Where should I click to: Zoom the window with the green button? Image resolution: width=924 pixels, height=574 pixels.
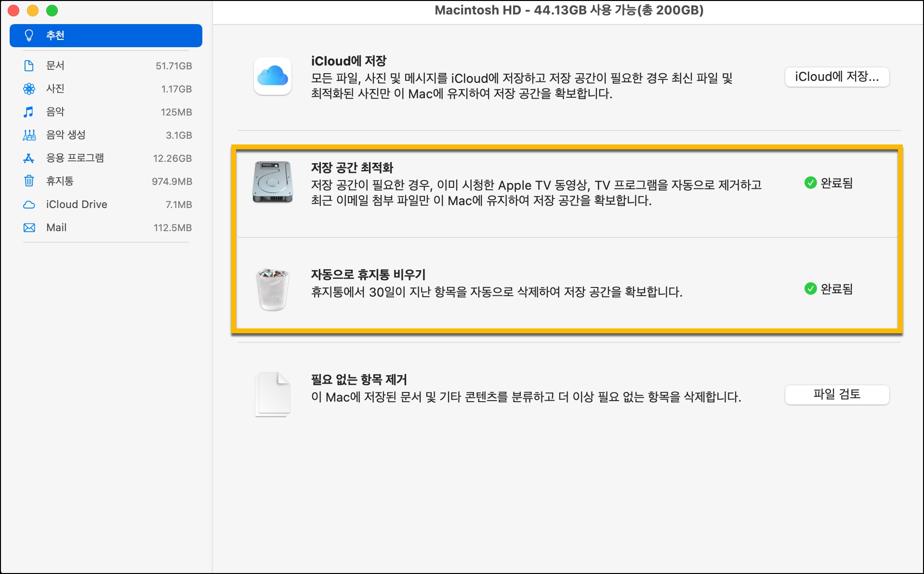pyautogui.click(x=52, y=11)
